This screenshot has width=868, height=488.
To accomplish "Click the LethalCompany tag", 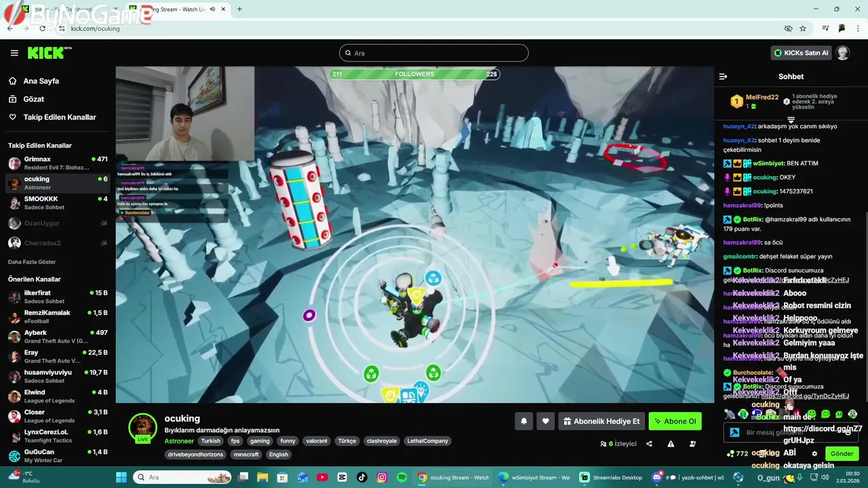I will coord(428,441).
